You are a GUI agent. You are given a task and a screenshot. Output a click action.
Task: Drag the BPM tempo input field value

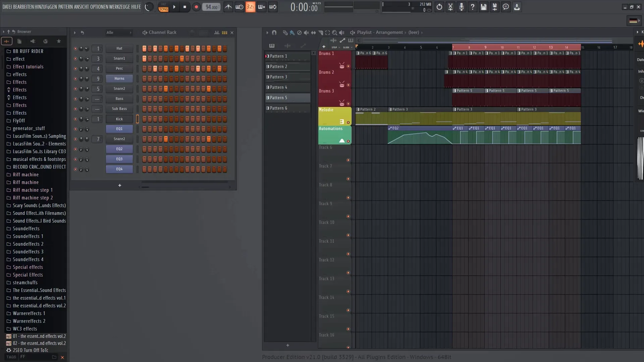pos(211,6)
